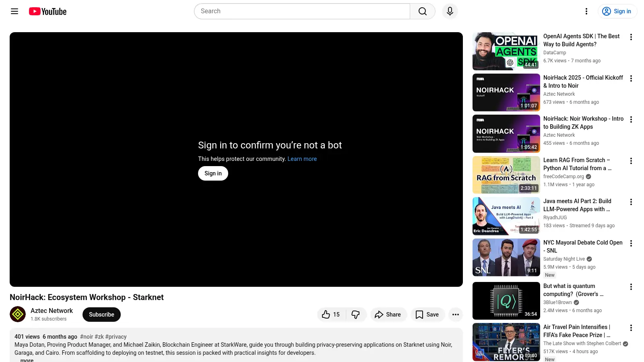The height and width of the screenshot is (362, 644).
Task: Click The Late Show with Stephen Colbert name
Action: [x=582, y=343]
